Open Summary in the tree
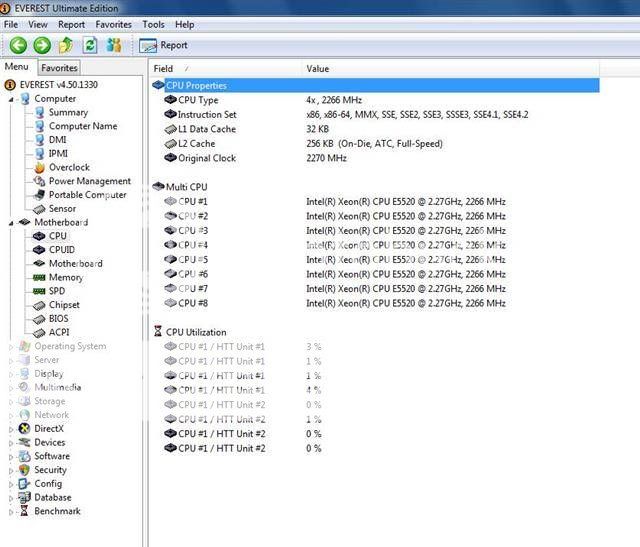The image size is (640, 547). 68,112
